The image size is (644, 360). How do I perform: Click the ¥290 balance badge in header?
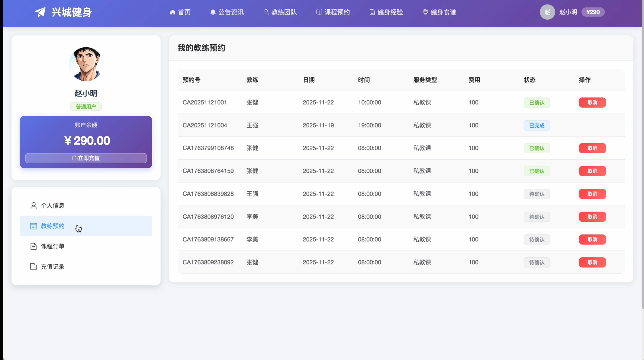593,12
